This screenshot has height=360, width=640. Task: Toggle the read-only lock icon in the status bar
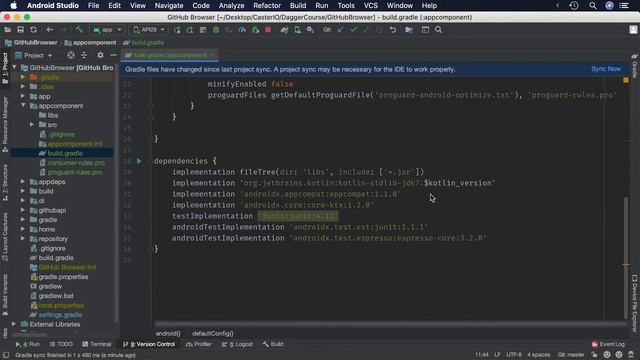[595, 355]
